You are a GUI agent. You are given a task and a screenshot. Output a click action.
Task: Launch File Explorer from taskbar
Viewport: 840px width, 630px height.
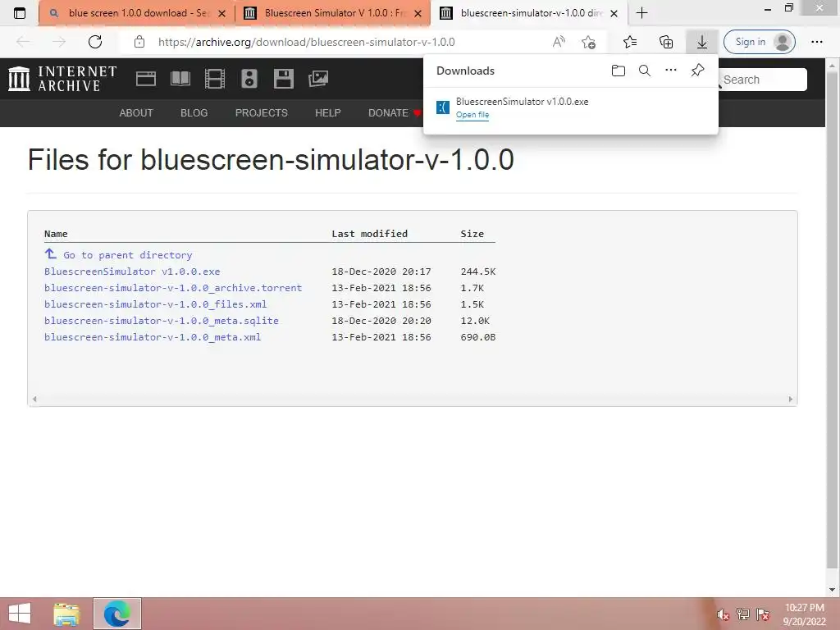[66, 614]
